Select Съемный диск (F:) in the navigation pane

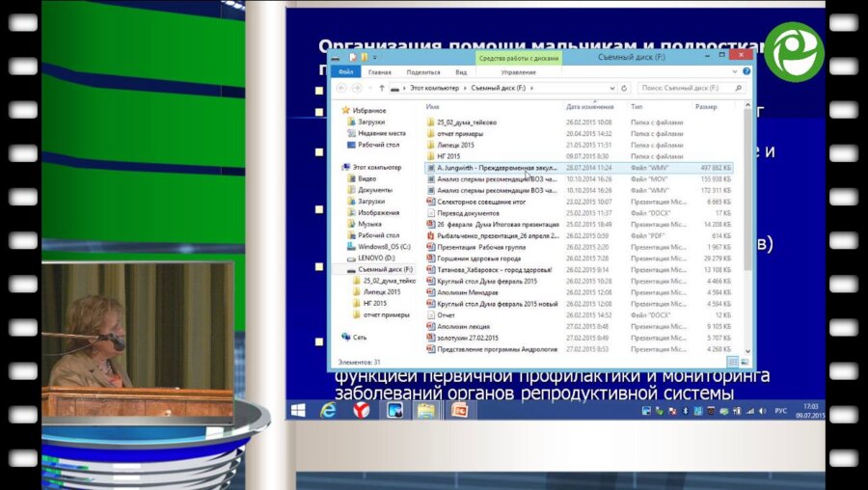pos(385,270)
